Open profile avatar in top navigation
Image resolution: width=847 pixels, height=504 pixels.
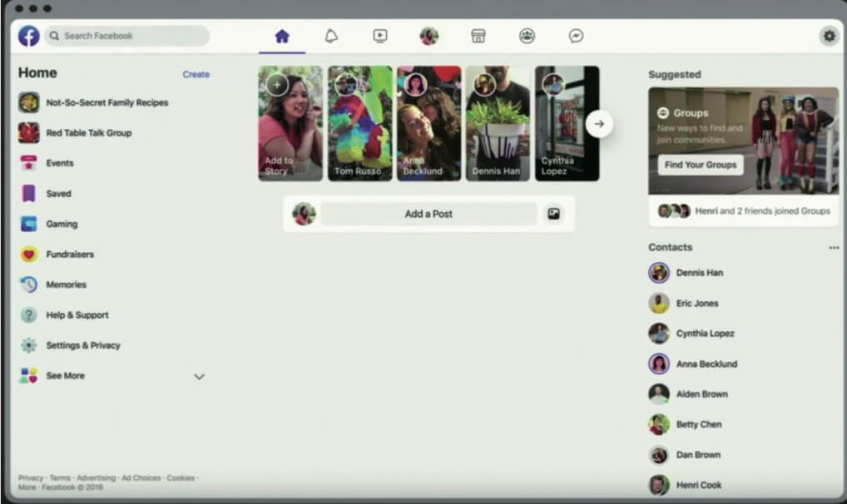429,37
